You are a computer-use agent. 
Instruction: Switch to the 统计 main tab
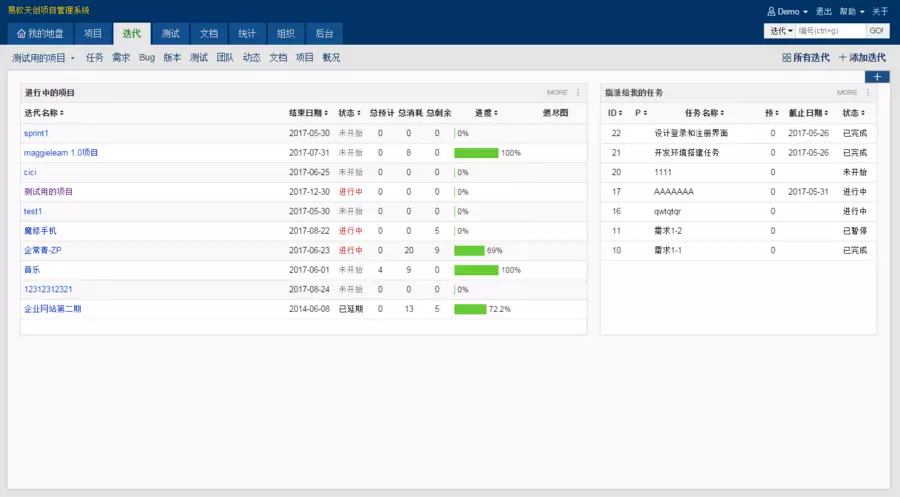click(247, 34)
